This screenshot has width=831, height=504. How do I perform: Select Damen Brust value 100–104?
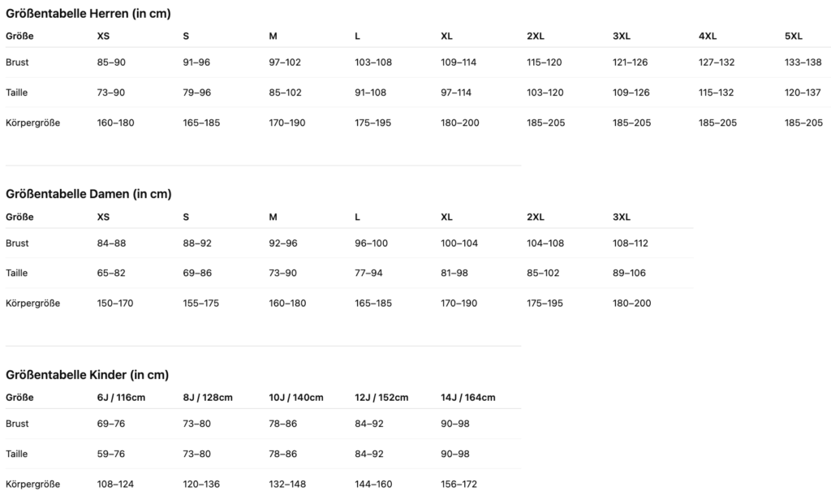pos(459,243)
